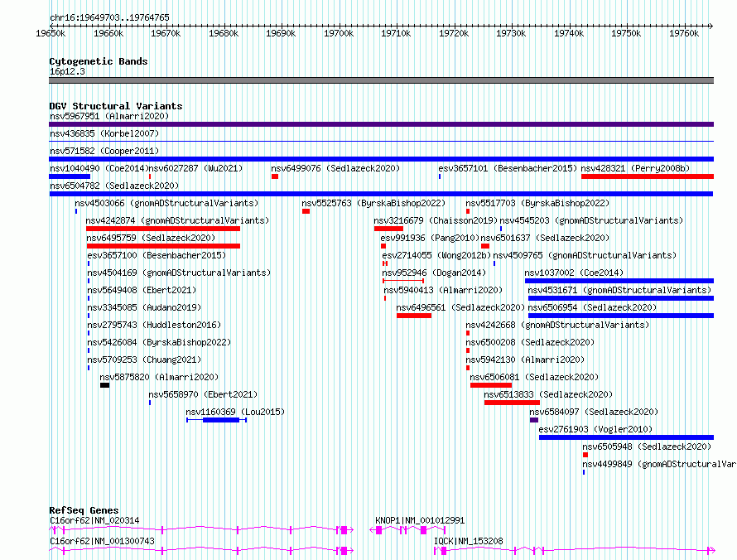
Task: Select the nsv6496561 red bar
Action: (x=414, y=316)
